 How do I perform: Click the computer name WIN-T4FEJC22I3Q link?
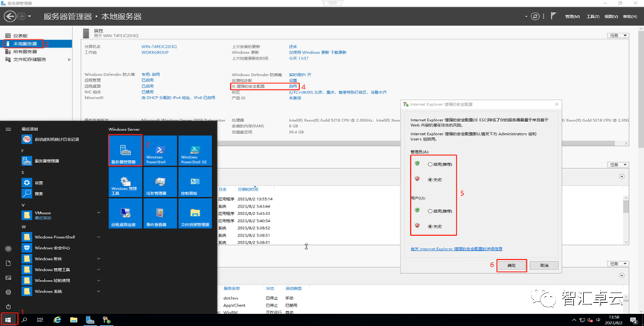(x=159, y=47)
